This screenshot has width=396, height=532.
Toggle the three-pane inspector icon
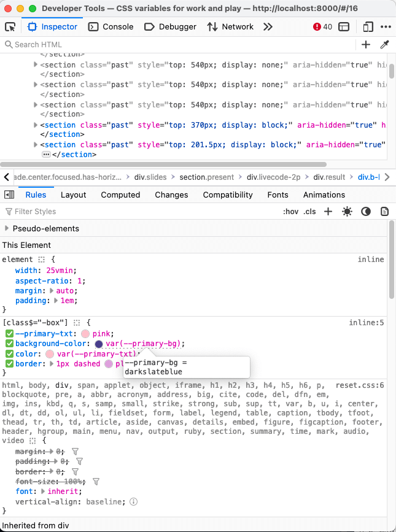pyautogui.click(x=9, y=195)
